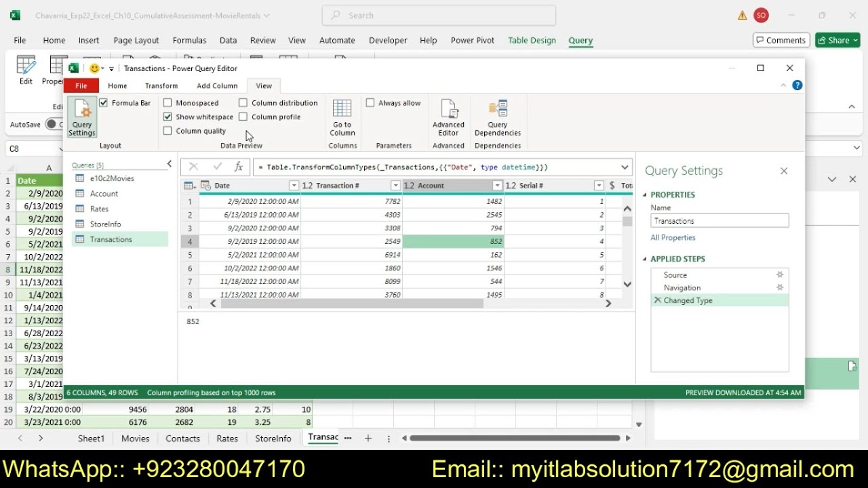Open Excel Table Design tab

(x=532, y=40)
